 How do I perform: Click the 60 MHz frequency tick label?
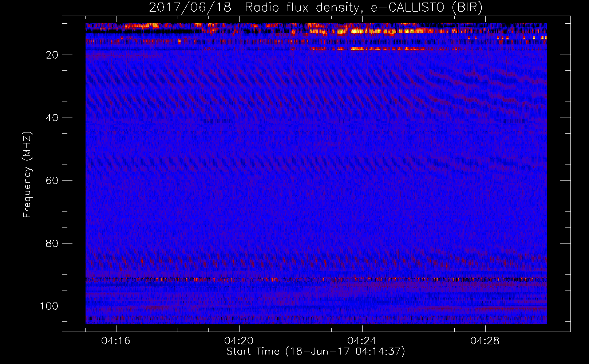click(x=52, y=181)
